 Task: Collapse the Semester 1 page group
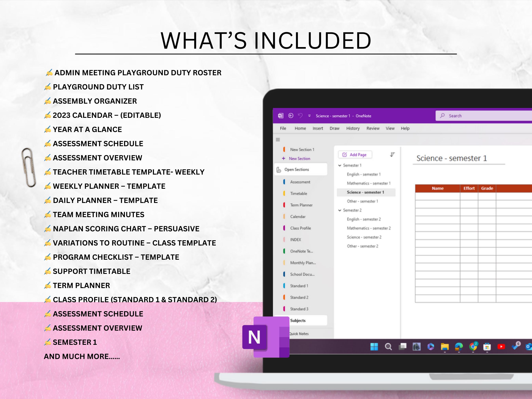(340, 165)
